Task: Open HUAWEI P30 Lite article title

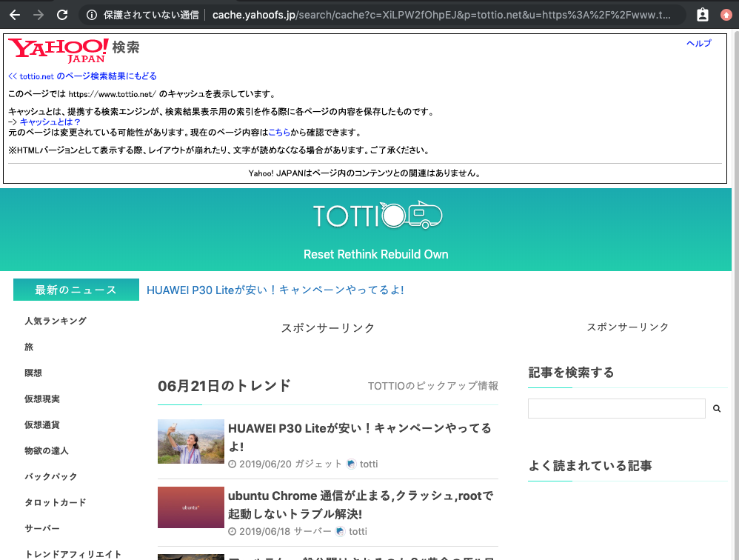Action: click(360, 437)
